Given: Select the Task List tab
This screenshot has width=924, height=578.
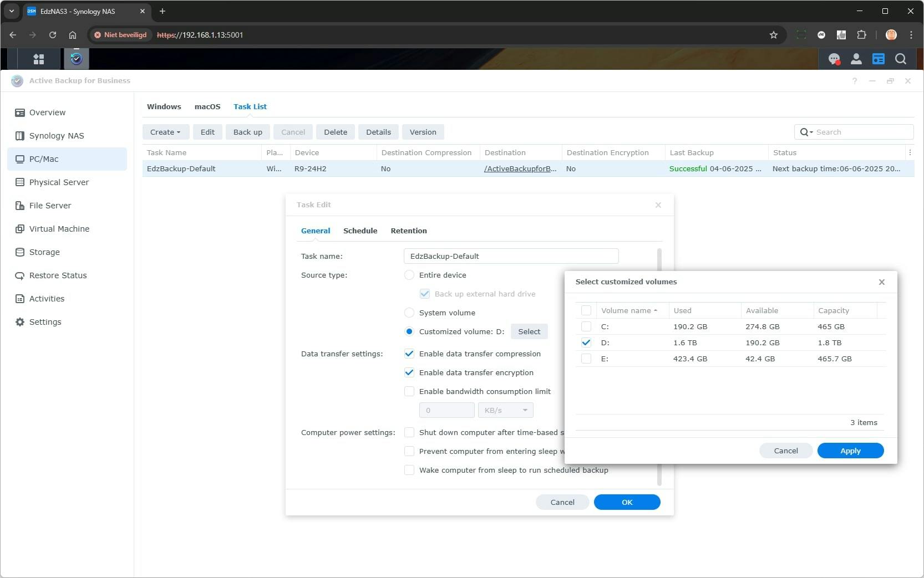Looking at the screenshot, I should pyautogui.click(x=250, y=106).
